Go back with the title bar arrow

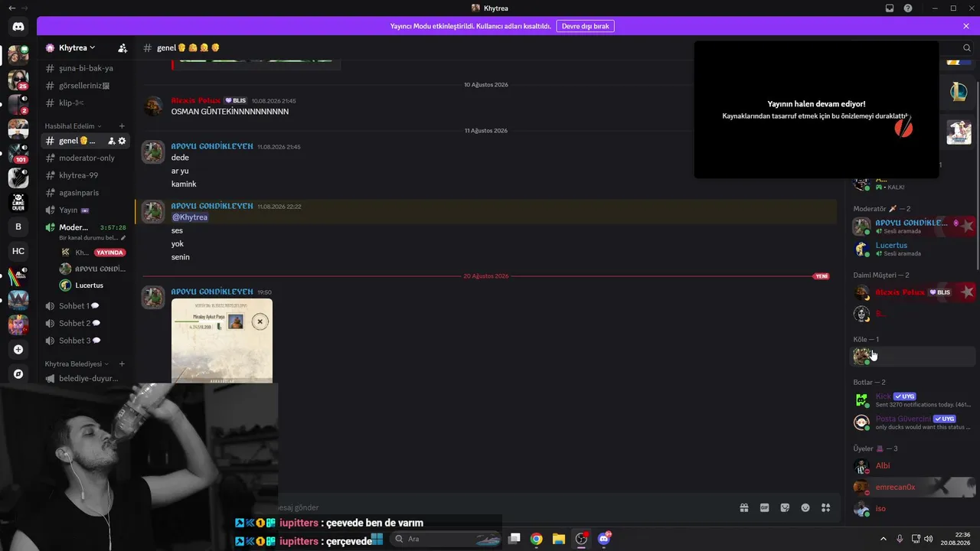tap(12, 8)
